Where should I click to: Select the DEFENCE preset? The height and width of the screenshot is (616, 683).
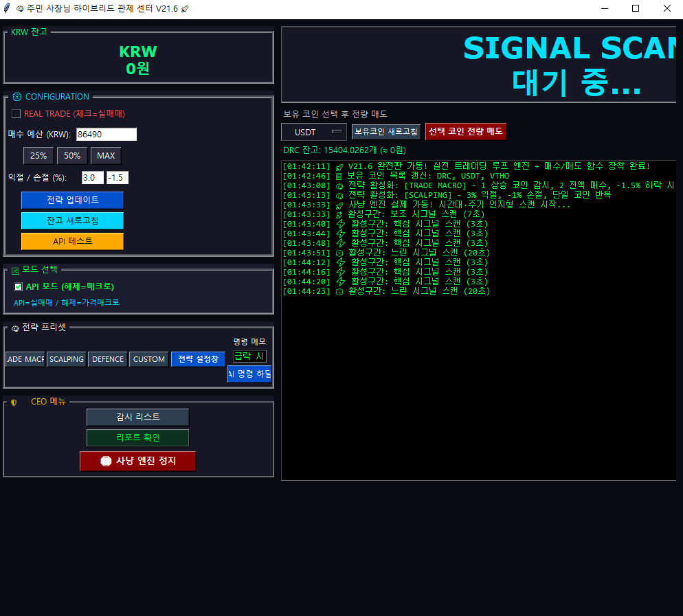[108, 359]
